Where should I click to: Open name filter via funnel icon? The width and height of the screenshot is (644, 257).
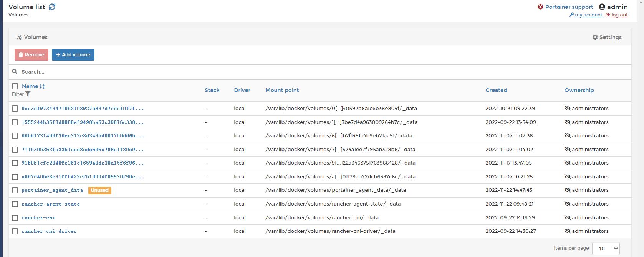pyautogui.click(x=28, y=94)
